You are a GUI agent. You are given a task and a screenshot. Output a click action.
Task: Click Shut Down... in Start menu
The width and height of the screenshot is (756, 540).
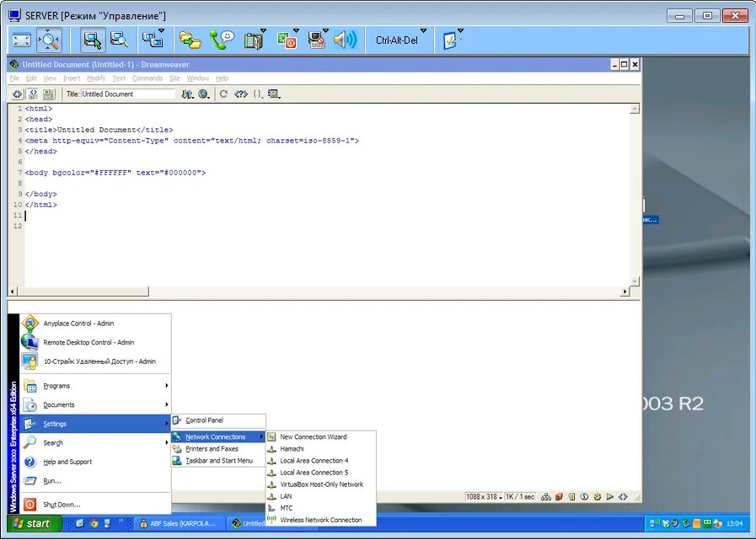(x=95, y=505)
